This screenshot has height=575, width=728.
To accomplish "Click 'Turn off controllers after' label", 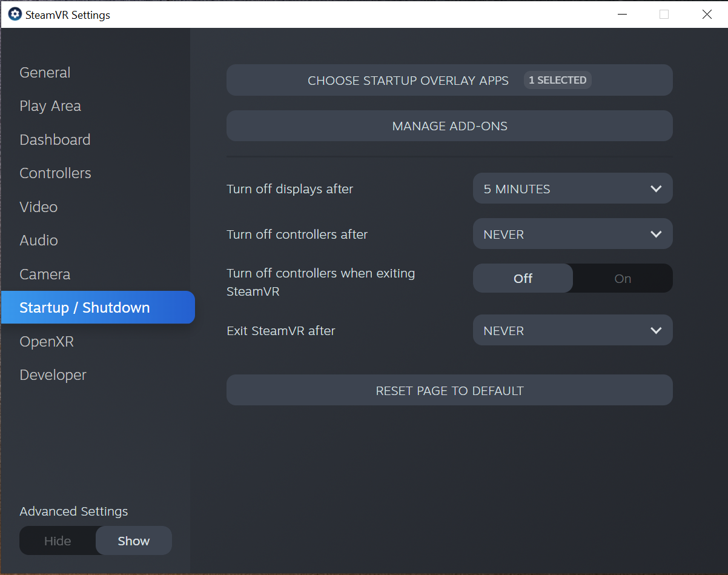I will tap(297, 234).
